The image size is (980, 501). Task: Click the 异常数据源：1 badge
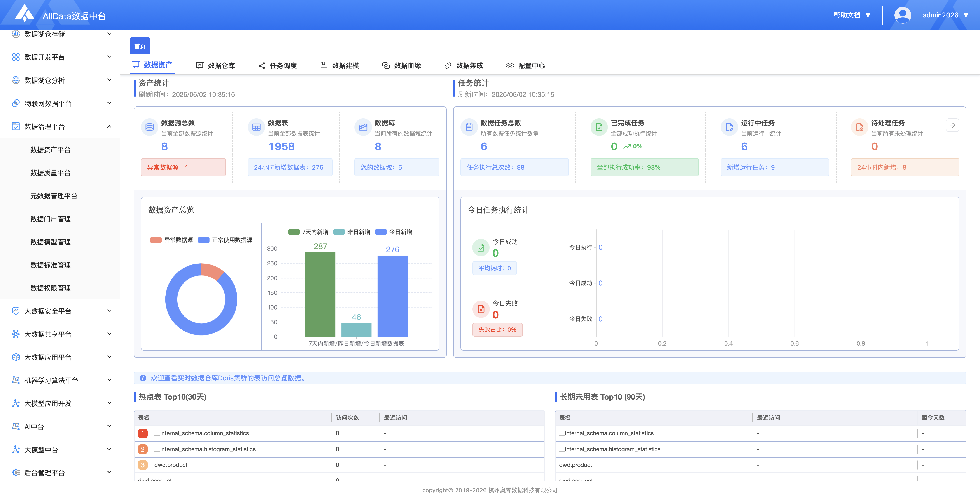pos(183,167)
